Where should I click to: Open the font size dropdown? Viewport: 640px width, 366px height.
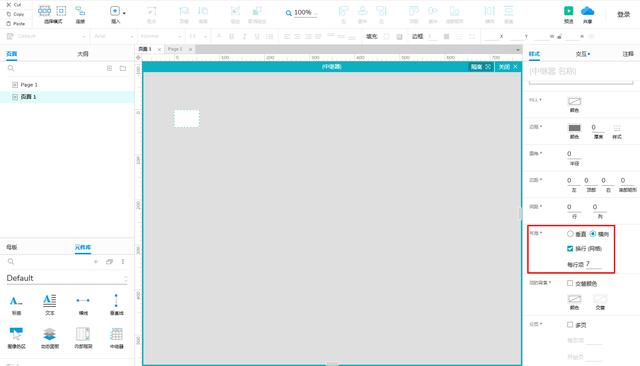click(x=197, y=36)
